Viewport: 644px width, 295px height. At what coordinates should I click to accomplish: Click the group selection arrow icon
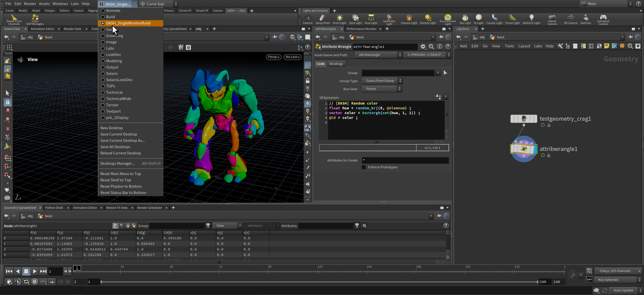click(445, 73)
